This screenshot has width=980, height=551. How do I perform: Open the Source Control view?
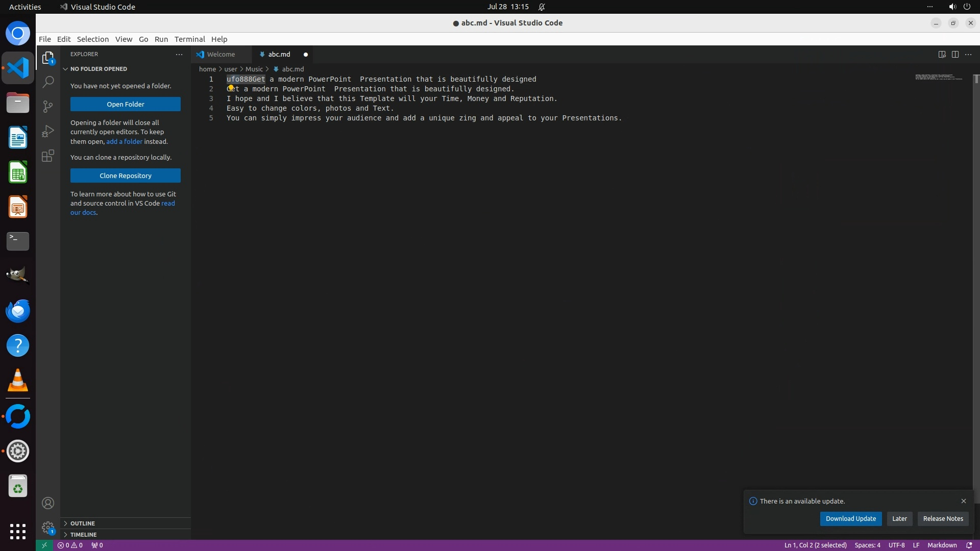(x=48, y=106)
